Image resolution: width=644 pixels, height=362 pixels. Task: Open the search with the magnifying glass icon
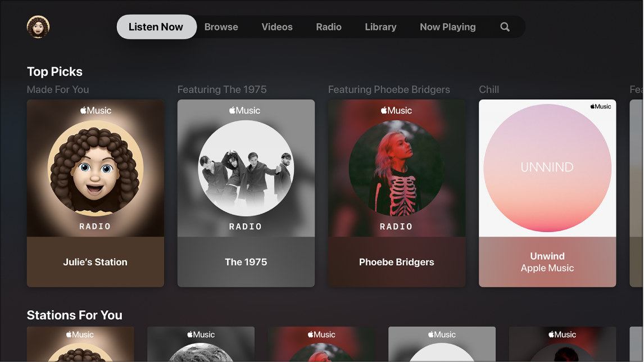pyautogui.click(x=504, y=26)
